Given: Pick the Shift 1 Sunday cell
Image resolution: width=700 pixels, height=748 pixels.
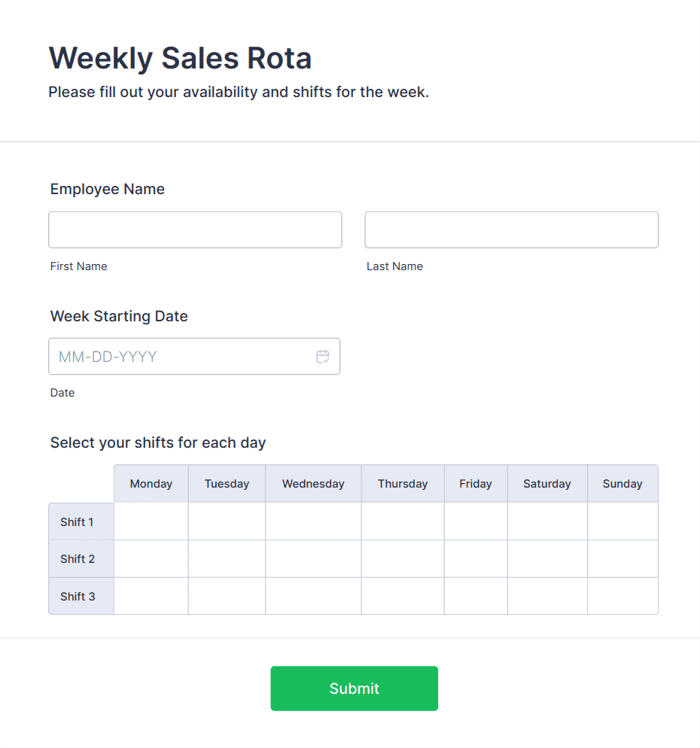Looking at the screenshot, I should 622,521.
